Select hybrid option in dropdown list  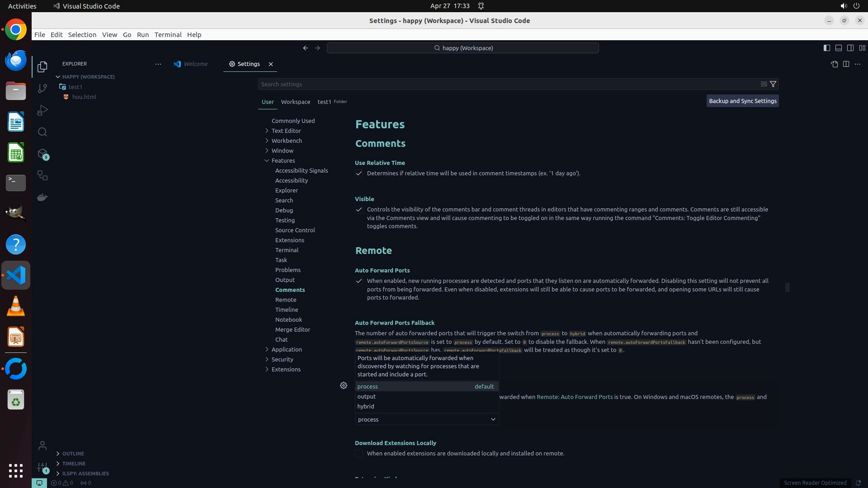[366, 406]
